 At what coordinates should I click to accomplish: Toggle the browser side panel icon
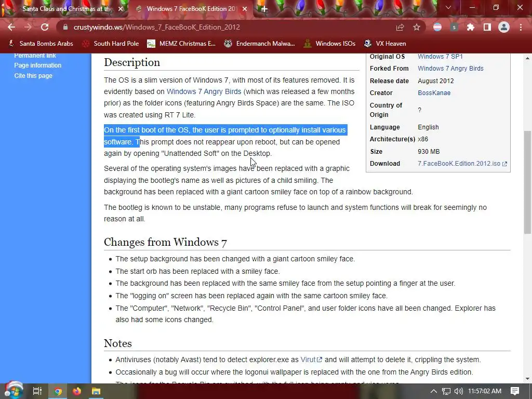pos(487,27)
